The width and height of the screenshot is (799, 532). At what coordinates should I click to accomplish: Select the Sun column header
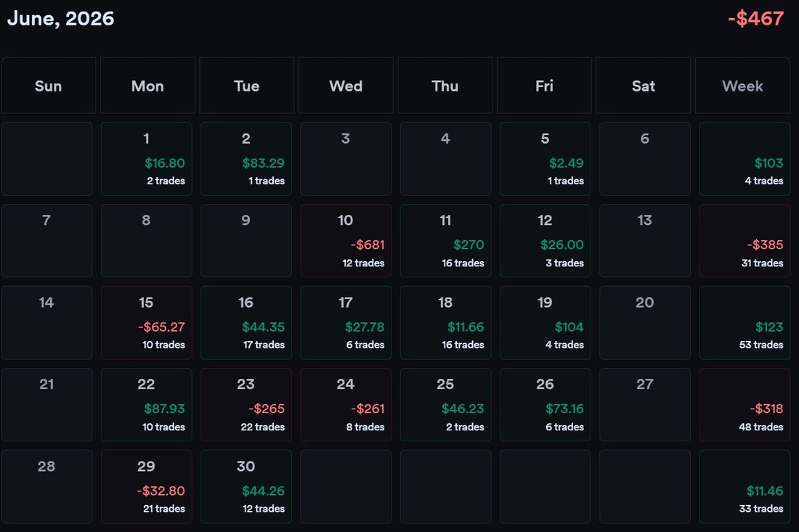click(x=49, y=86)
